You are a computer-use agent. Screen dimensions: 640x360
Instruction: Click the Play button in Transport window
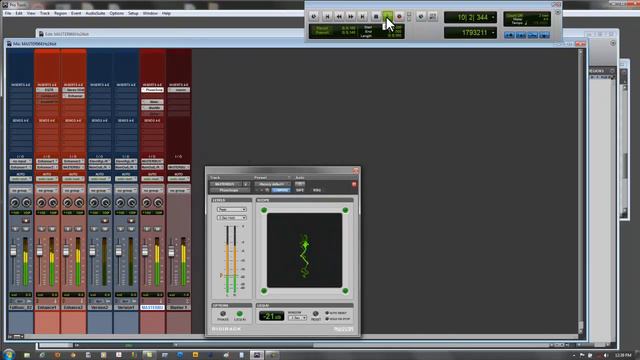[387, 16]
